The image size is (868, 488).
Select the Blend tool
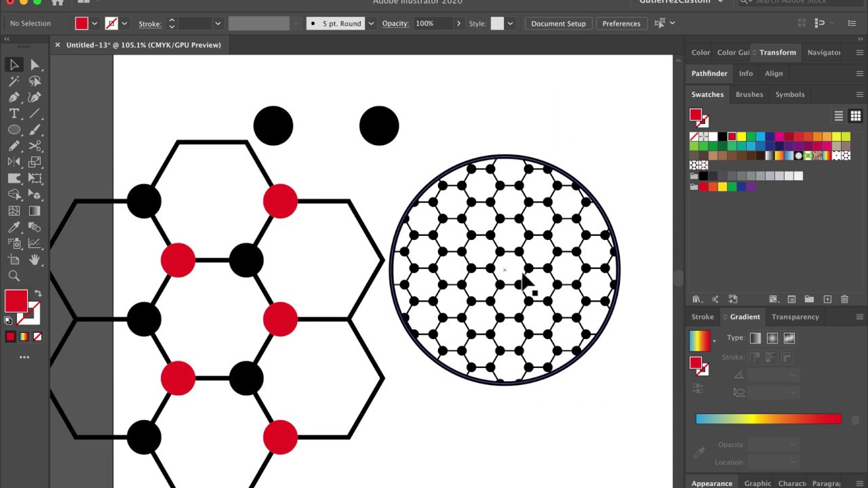click(35, 227)
